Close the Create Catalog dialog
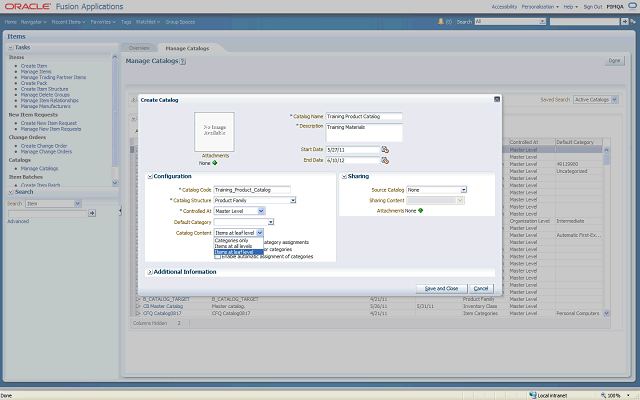 pos(496,100)
